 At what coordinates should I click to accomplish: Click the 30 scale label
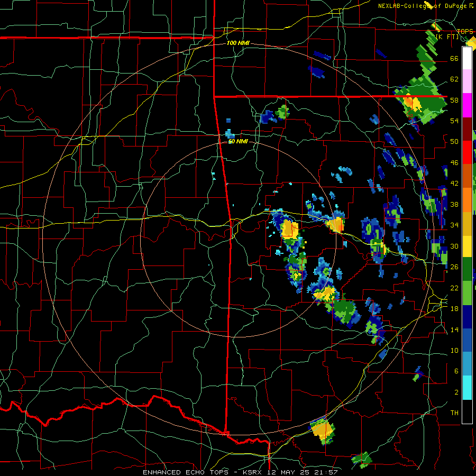[454, 246]
